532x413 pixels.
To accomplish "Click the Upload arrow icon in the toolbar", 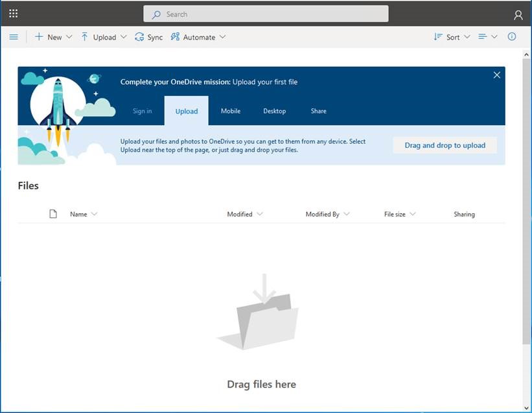I will 84,37.
